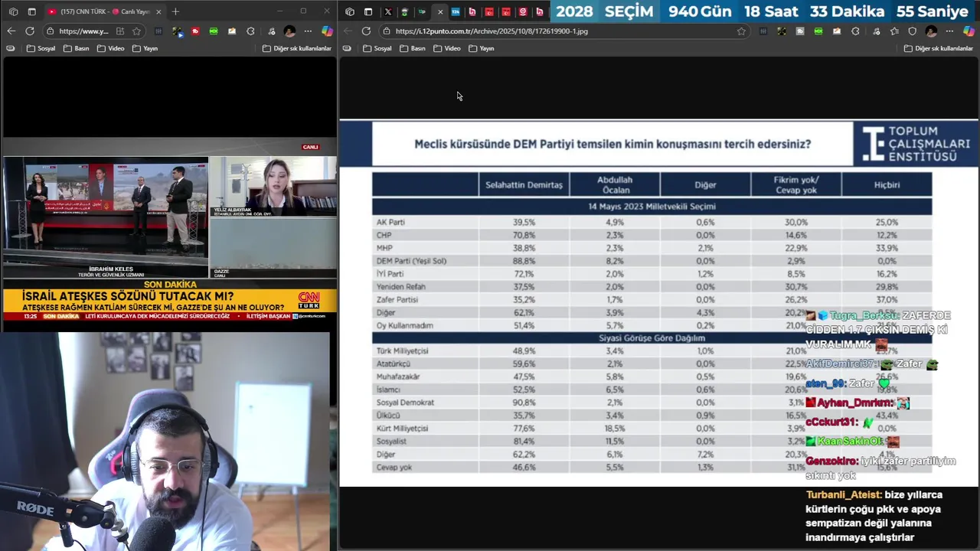The image size is (980, 551).
Task: Open tab actions menu in right browser window
Action: click(x=368, y=11)
